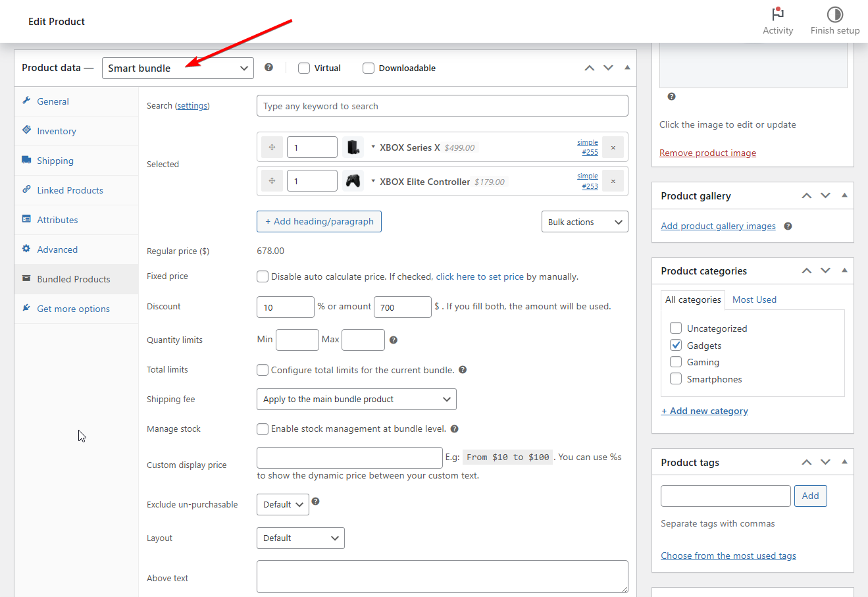868x597 pixels.
Task: Click Add heading/paragraph button
Action: (x=319, y=222)
